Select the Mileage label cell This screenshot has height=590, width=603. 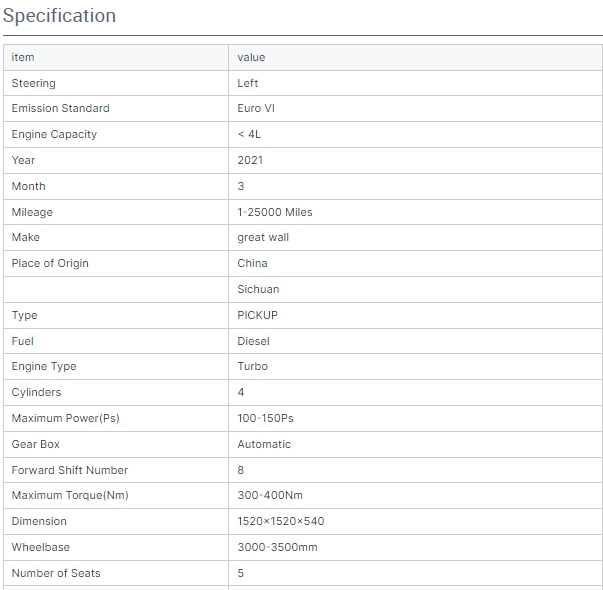point(32,212)
